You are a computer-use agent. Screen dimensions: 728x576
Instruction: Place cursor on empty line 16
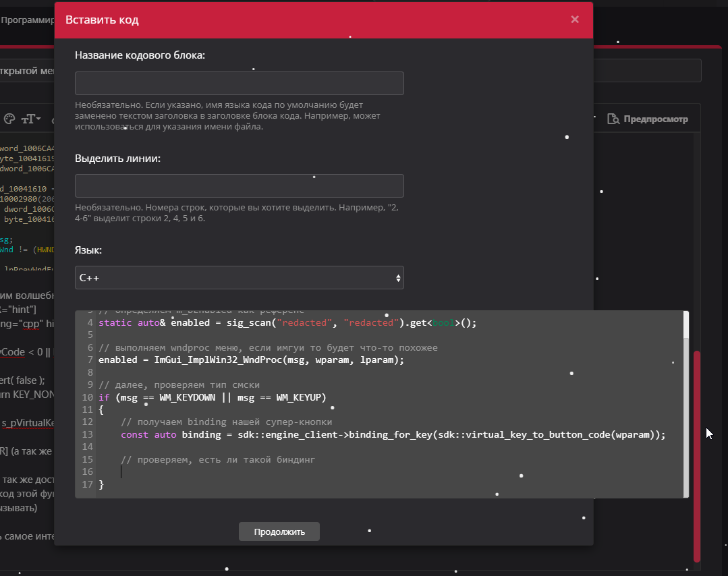pyautogui.click(x=270, y=471)
